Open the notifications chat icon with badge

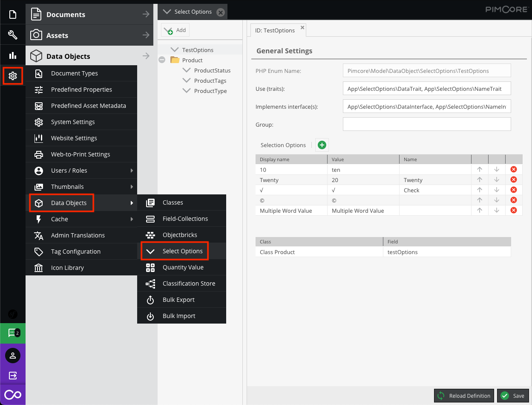coord(13,333)
